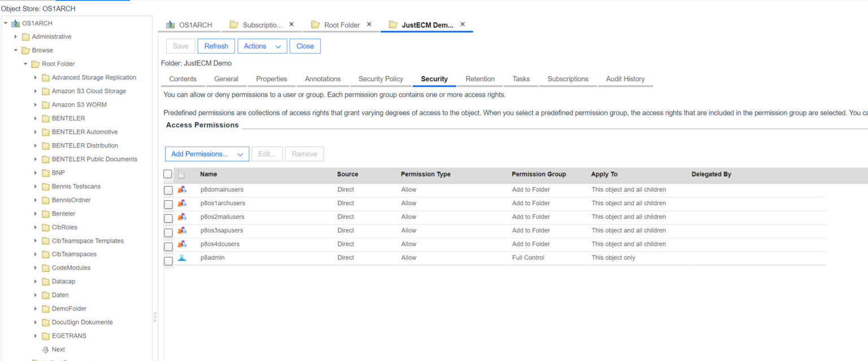Screen dimensions: 868x361
Task: Expand the BENTELER Automotive tree node
Action: click(x=35, y=132)
